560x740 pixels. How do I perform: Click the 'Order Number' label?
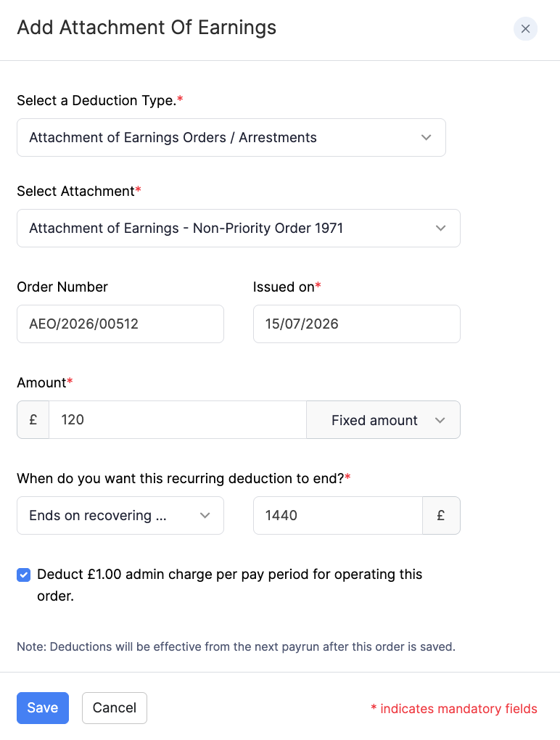[62, 287]
